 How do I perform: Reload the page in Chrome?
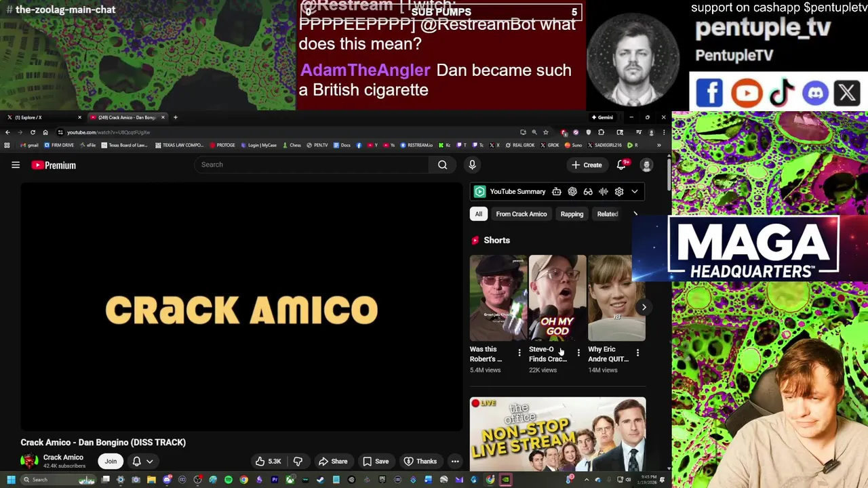(33, 132)
